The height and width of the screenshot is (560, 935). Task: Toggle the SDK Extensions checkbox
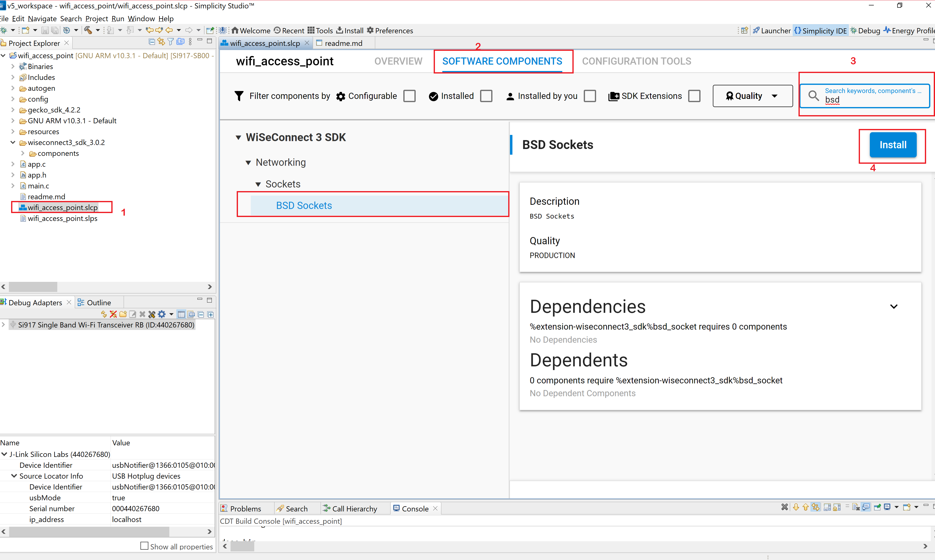[x=694, y=96]
